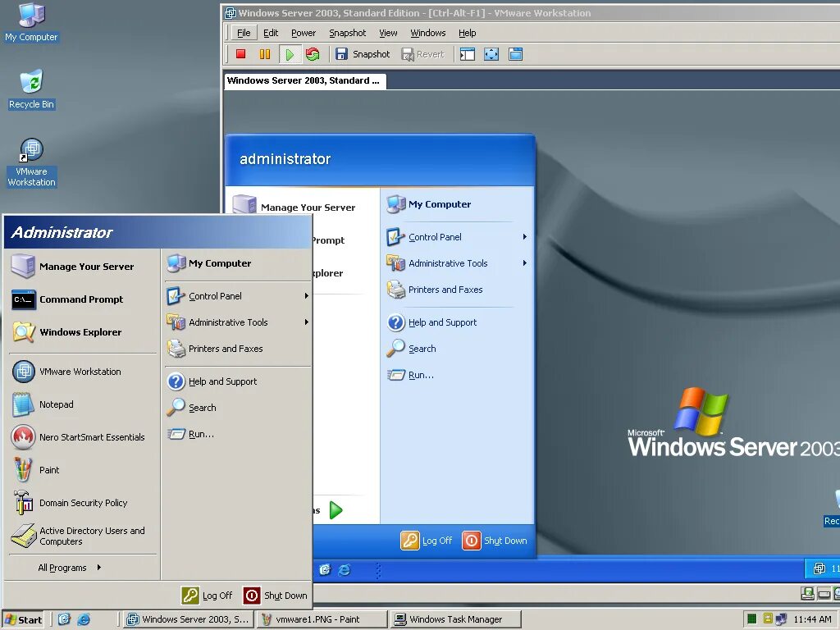The width and height of the screenshot is (840, 630).
Task: Open the View menu in VMware Workstation
Action: tap(388, 33)
